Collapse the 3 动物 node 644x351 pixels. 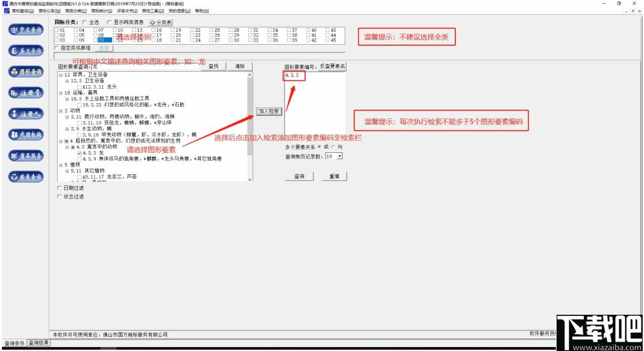pyautogui.click(x=61, y=111)
